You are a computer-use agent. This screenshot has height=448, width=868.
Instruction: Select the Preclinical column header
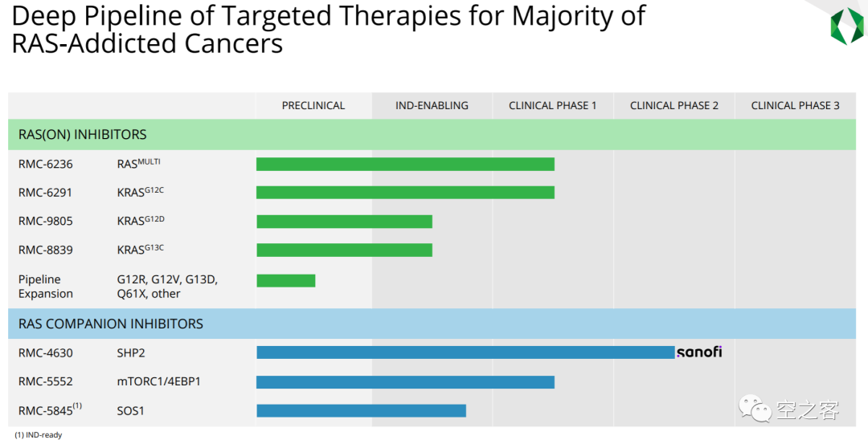tap(313, 105)
